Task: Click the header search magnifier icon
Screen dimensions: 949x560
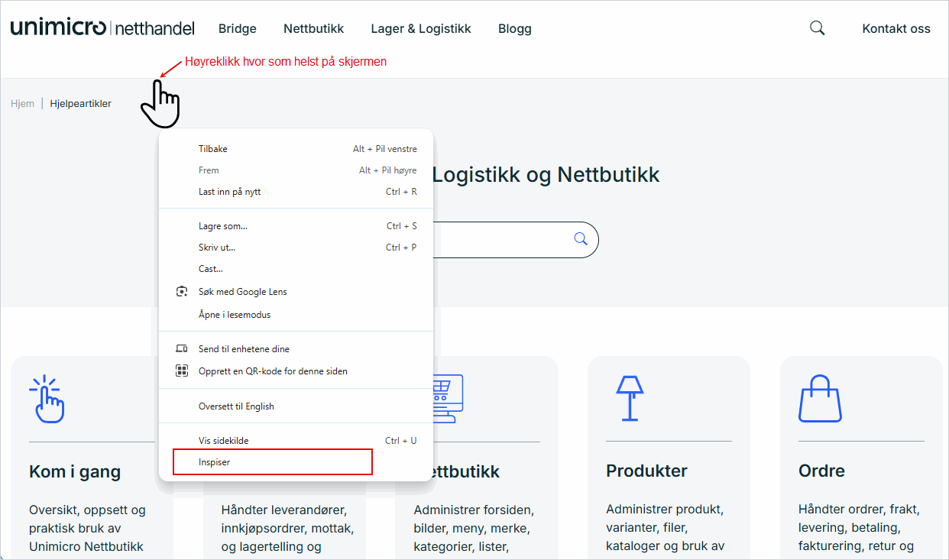Action: pyautogui.click(x=817, y=28)
